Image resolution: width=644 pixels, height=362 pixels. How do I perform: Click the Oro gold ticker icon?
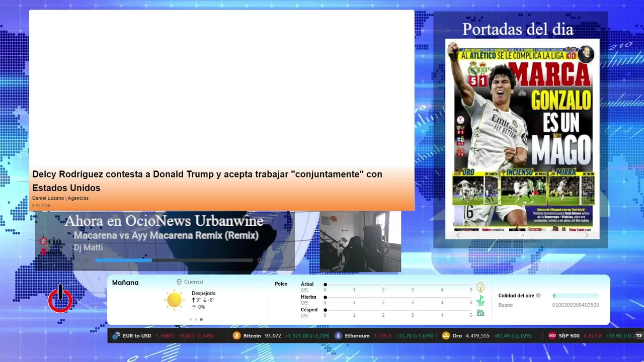click(x=445, y=336)
